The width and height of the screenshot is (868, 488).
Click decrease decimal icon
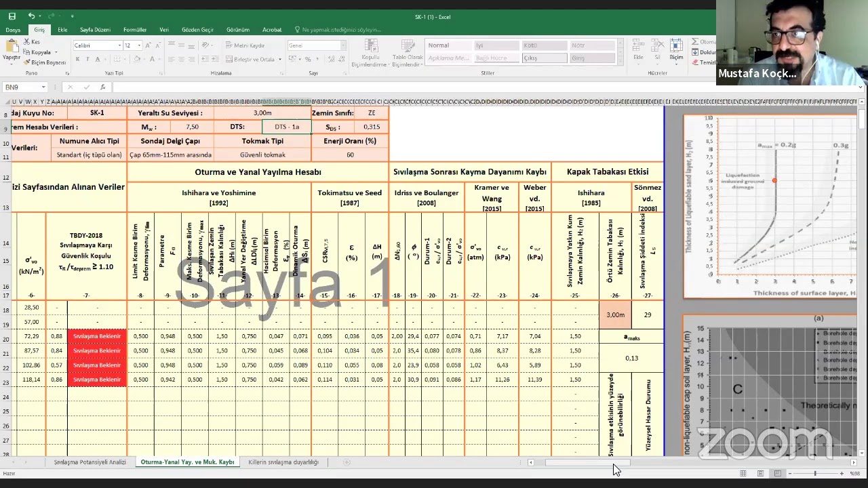341,59
